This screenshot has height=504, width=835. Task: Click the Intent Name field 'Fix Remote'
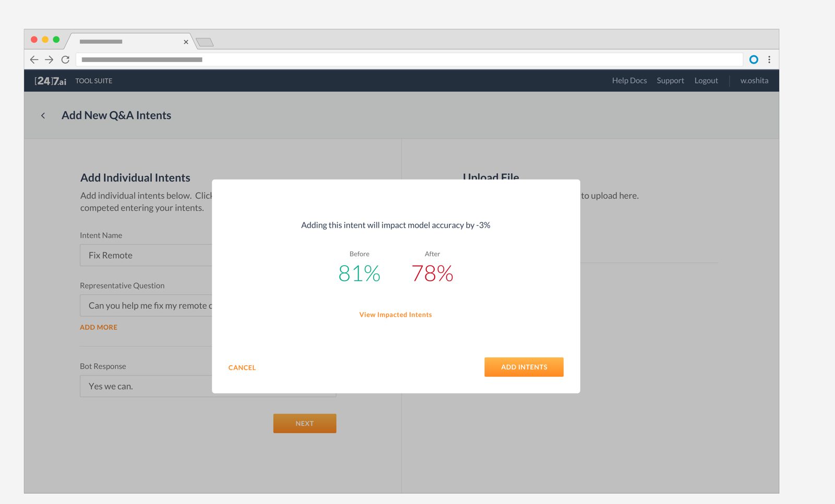pyautogui.click(x=146, y=255)
